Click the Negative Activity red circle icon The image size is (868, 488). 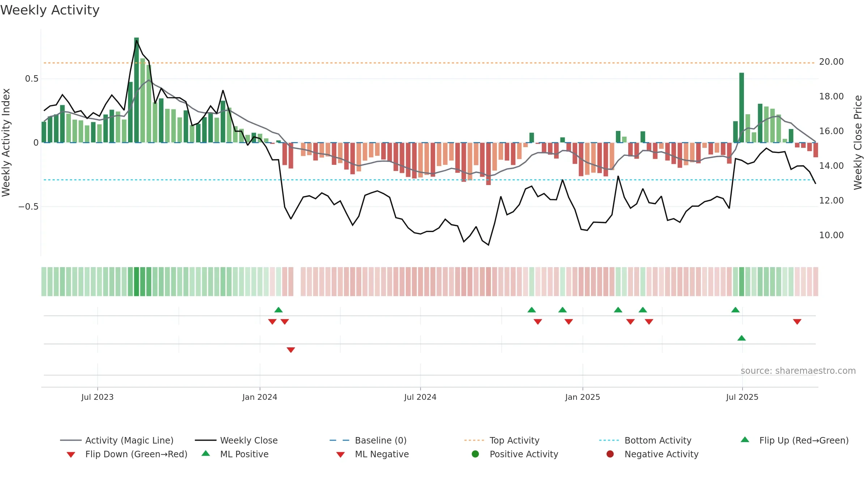(610, 454)
